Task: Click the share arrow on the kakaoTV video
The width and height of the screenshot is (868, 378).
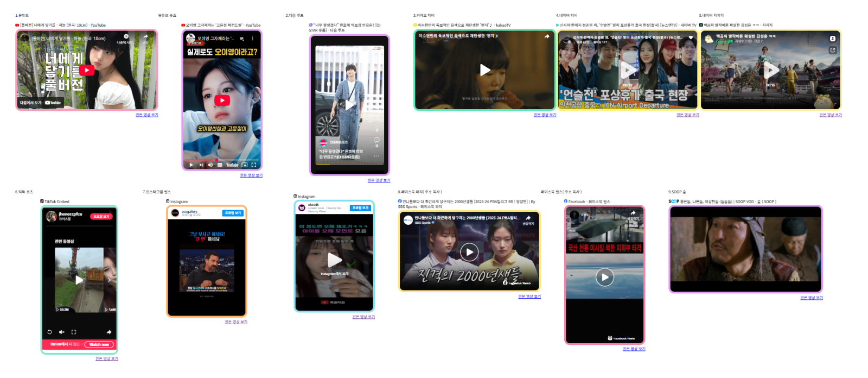Action: [x=547, y=36]
